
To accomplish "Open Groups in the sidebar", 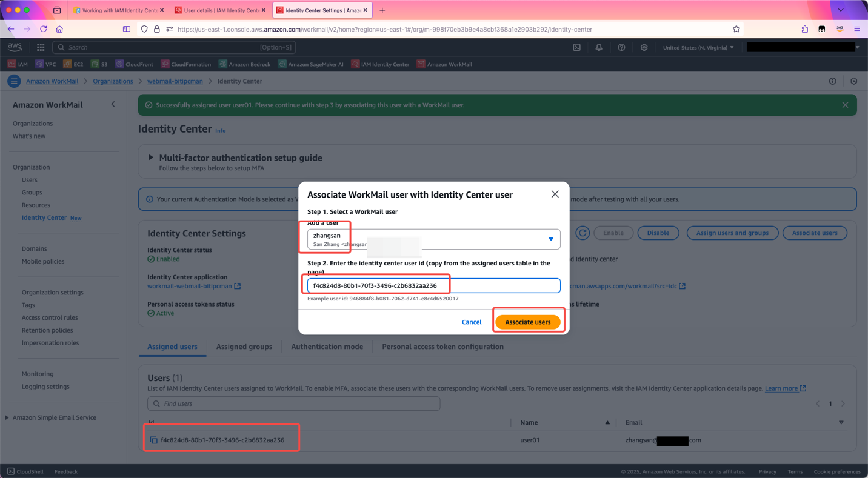I will [x=32, y=193].
